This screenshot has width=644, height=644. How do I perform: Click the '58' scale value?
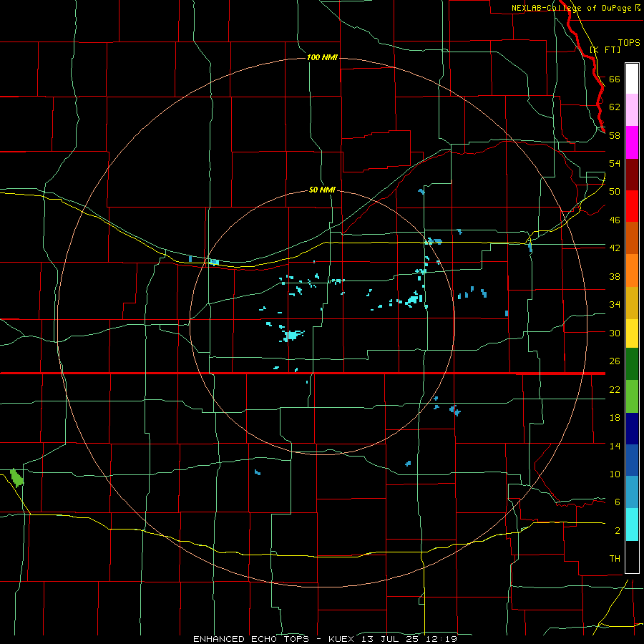pyautogui.click(x=615, y=135)
